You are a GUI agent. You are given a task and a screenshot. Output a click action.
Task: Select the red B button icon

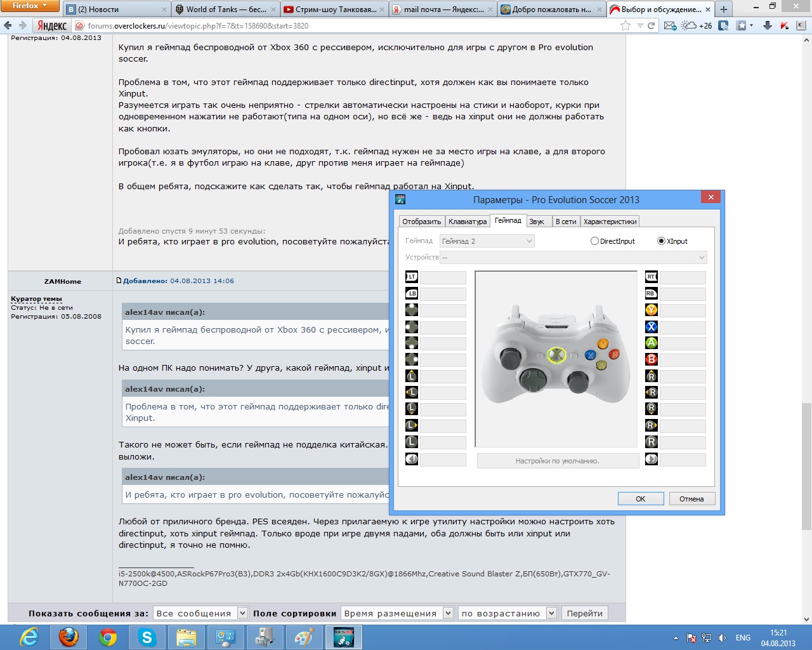[x=651, y=359]
